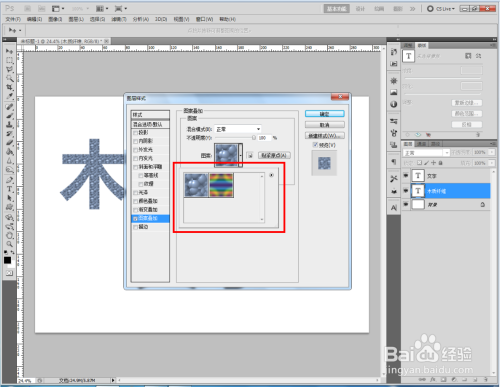The width and height of the screenshot is (500, 387).
Task: Enable the 渐变叠加 gradient overlay checkbox
Action: [x=136, y=210]
